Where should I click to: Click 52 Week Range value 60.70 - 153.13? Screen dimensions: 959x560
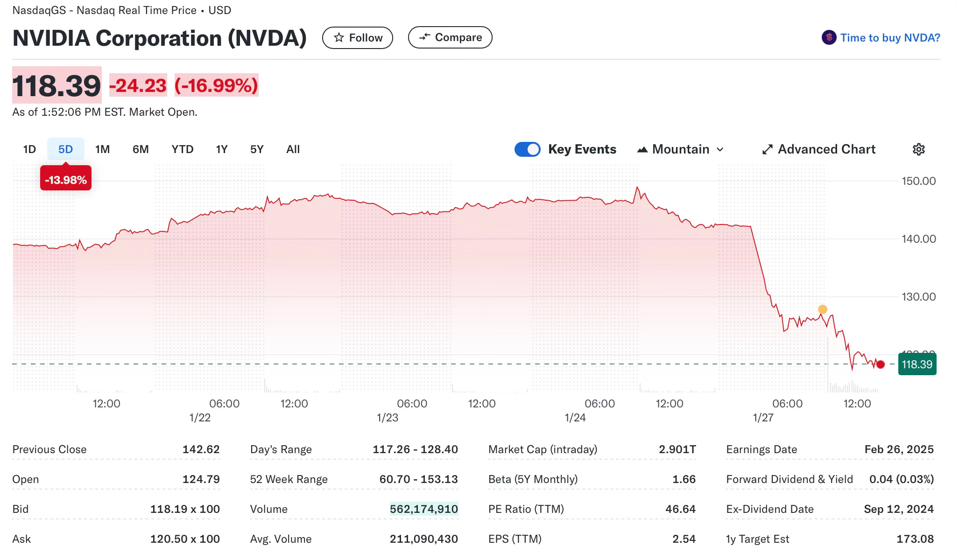(x=418, y=479)
